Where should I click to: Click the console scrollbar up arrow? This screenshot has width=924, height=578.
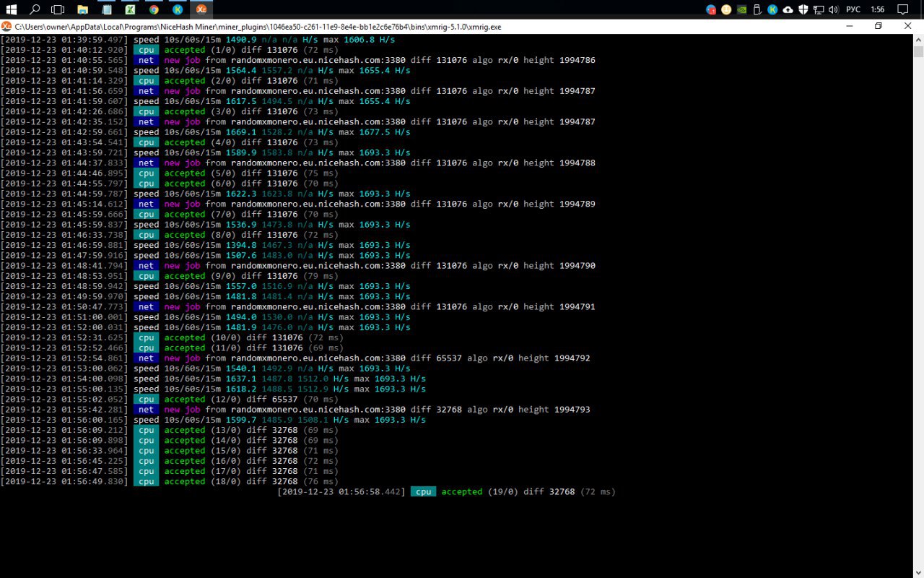(918, 39)
